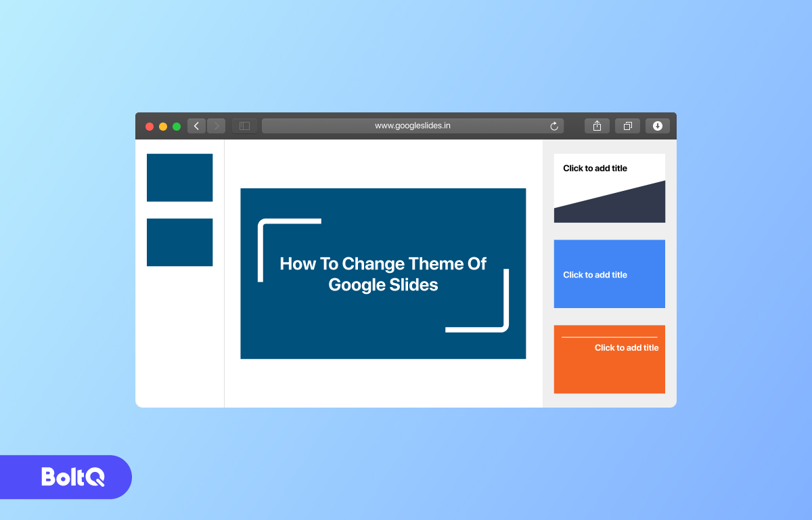Click the address bar showing www.googleslides.in
812x520 pixels.
(x=413, y=125)
